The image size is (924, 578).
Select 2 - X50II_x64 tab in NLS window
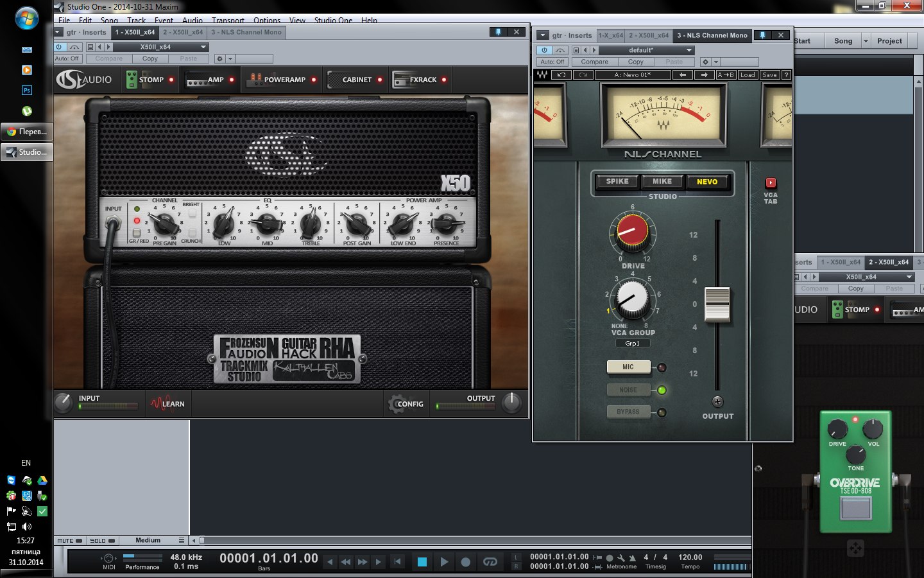[x=648, y=35]
